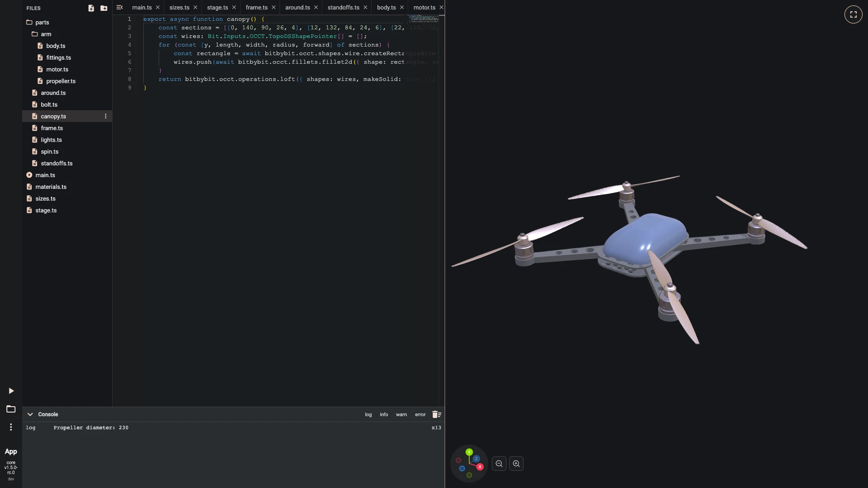868x488 pixels.
Task: Toggle log filter in console
Action: point(368,414)
